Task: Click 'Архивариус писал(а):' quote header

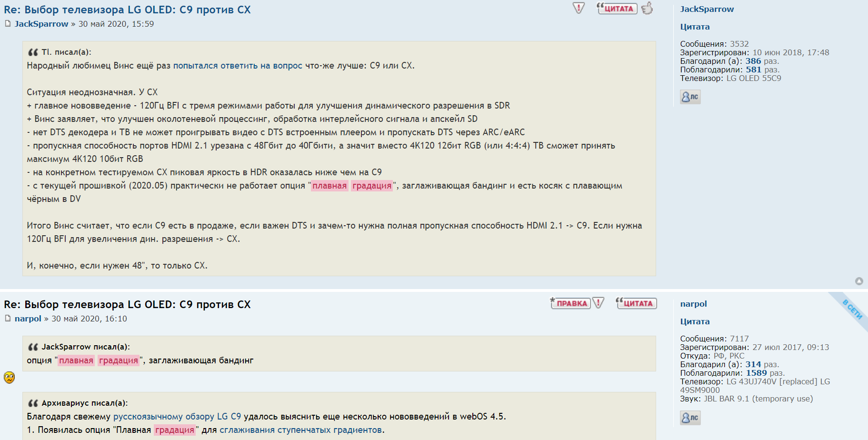Action: 85,403
